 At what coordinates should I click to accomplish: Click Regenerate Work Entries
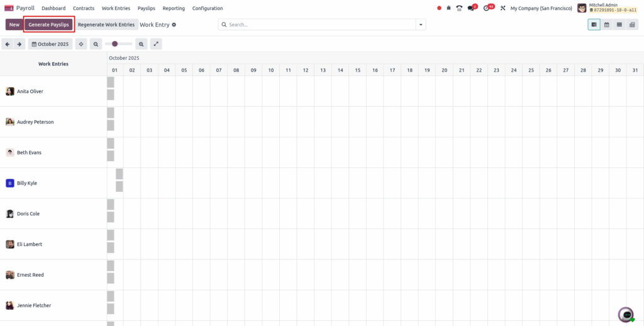[106, 25]
